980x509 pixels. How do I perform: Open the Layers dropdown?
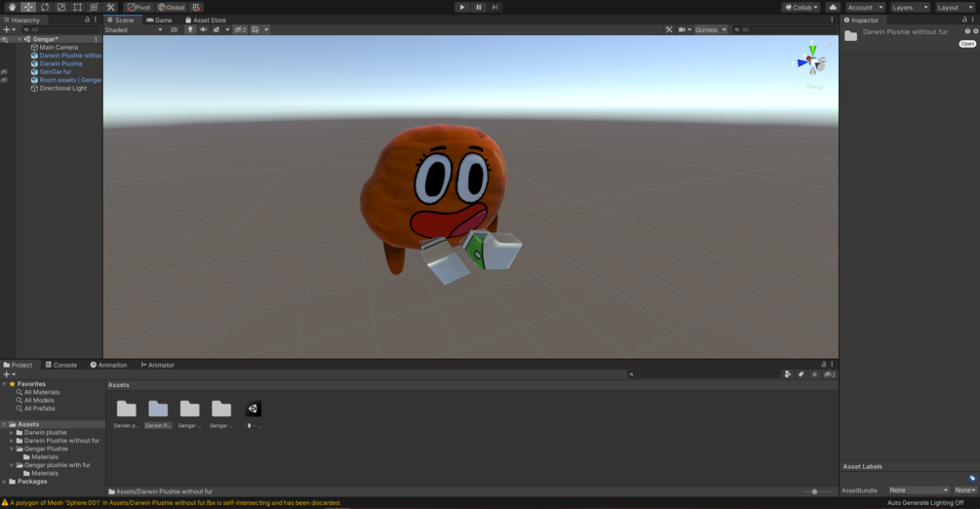[910, 7]
